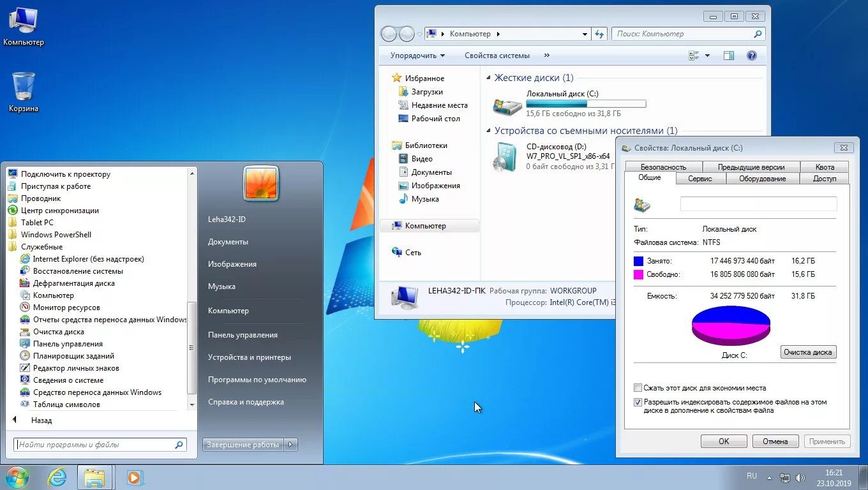Switch to the Предыдущие версии tab

(751, 167)
